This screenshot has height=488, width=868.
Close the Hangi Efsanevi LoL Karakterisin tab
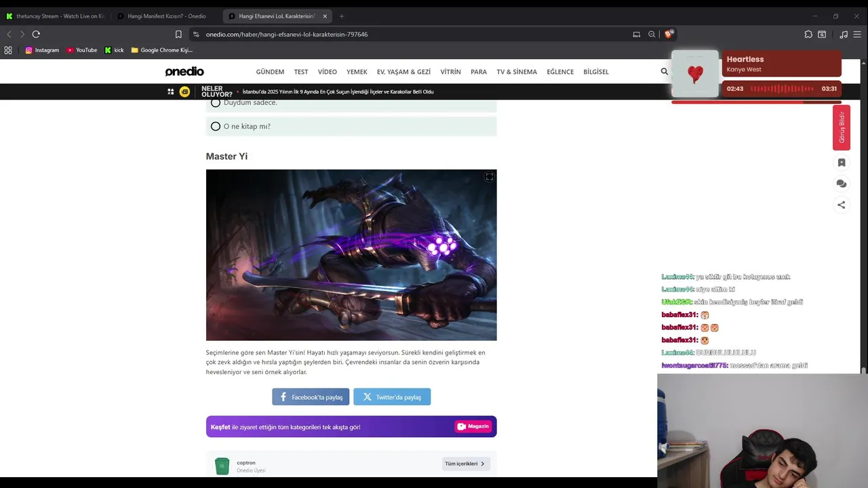325,16
